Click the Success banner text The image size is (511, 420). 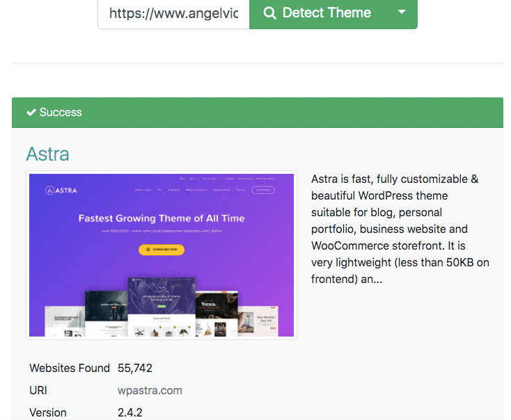[61, 113]
